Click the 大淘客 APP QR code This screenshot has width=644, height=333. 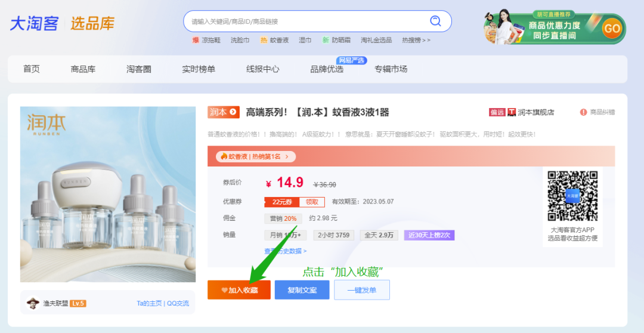pyautogui.click(x=572, y=196)
